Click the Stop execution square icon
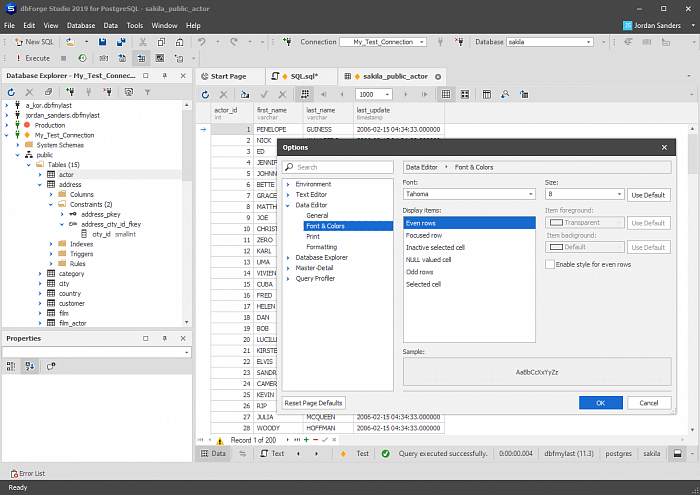Viewport: 700px width, 495px height. 64,58
